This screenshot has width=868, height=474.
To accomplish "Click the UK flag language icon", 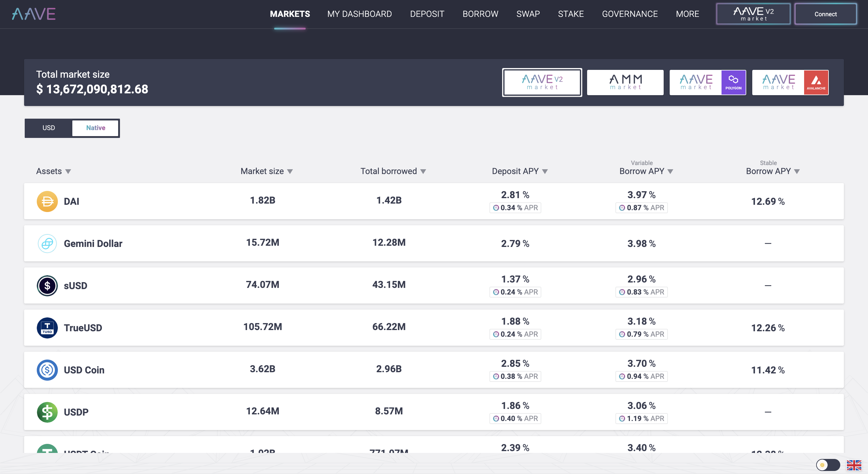I will (x=854, y=465).
